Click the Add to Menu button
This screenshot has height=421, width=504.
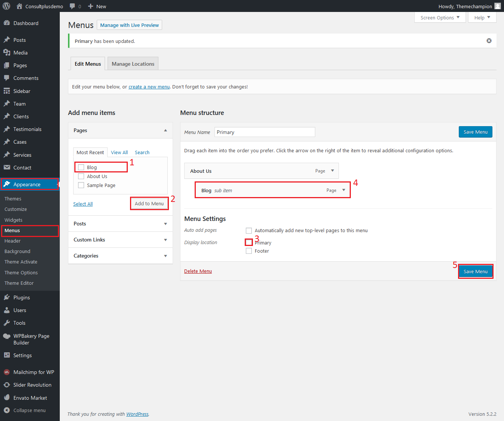149,203
